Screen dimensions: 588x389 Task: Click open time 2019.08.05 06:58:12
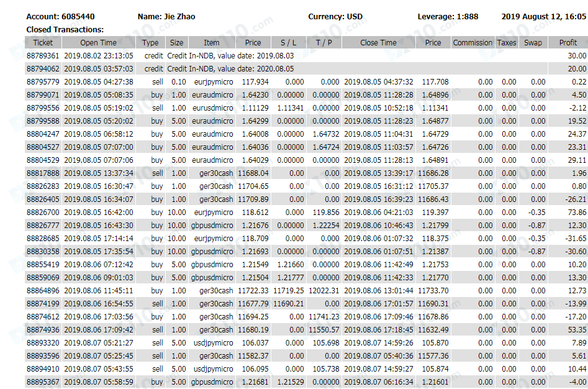tap(99, 134)
